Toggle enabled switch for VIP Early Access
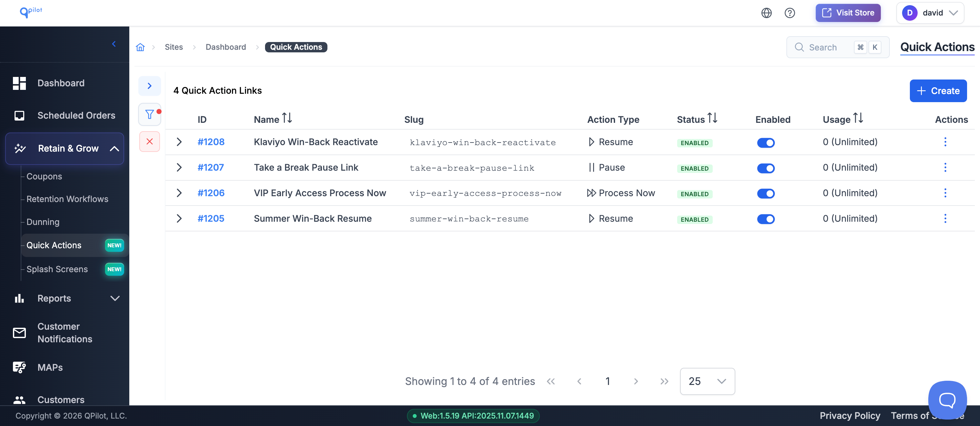980x426 pixels. pyautogui.click(x=765, y=194)
